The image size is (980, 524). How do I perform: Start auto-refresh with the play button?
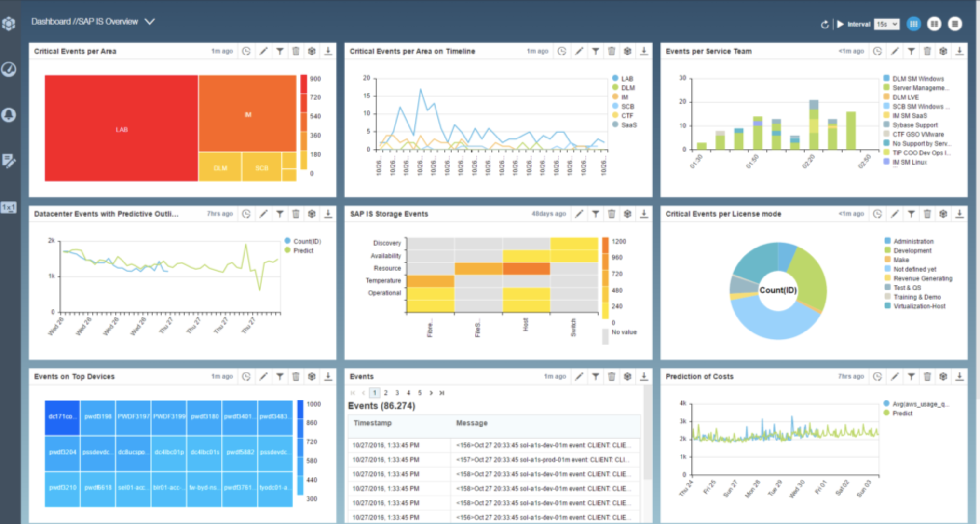840,24
